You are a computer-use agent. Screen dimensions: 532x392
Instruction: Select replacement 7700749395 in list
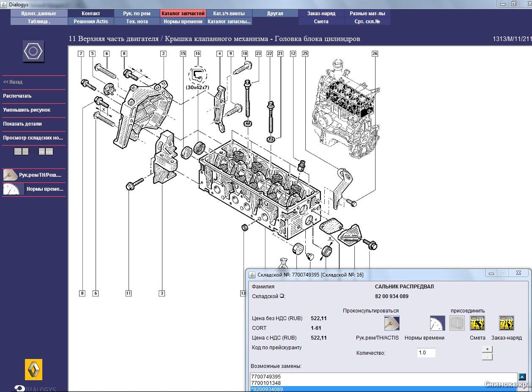[x=384, y=376]
